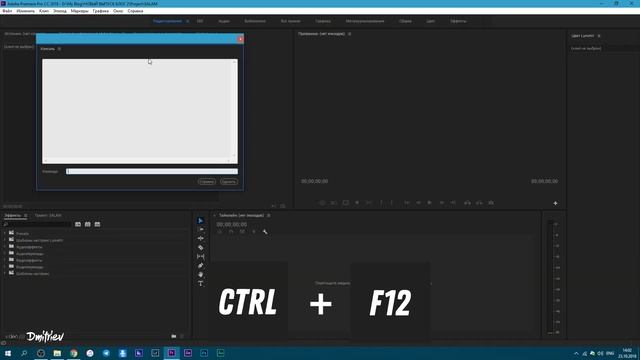This screenshot has height=360, width=640.
Task: Open the Program monitor panel menu
Action: point(350,34)
